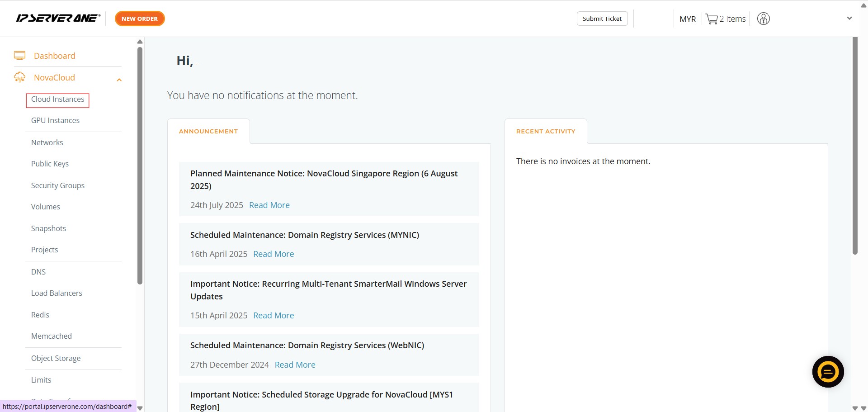The width and height of the screenshot is (868, 412).
Task: Click the Scheduled Storage Upgrade MYS1 announcement title
Action: pos(321,400)
